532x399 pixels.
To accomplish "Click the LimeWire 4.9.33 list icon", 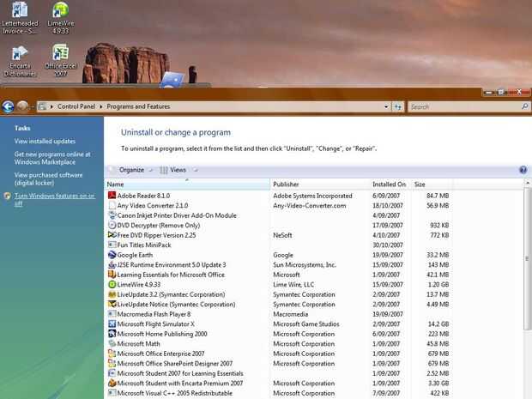I will [x=112, y=284].
